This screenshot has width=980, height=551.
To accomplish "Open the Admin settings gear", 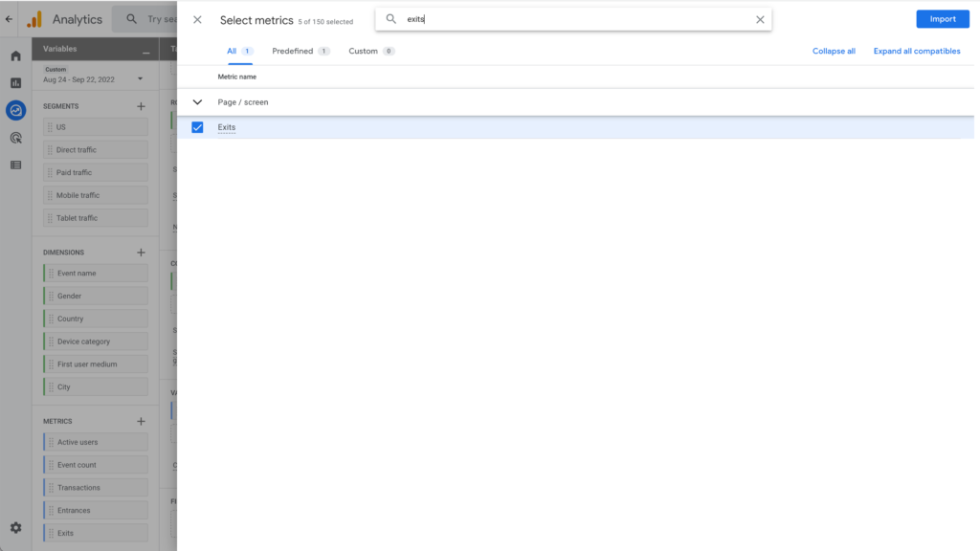I will coord(15,527).
